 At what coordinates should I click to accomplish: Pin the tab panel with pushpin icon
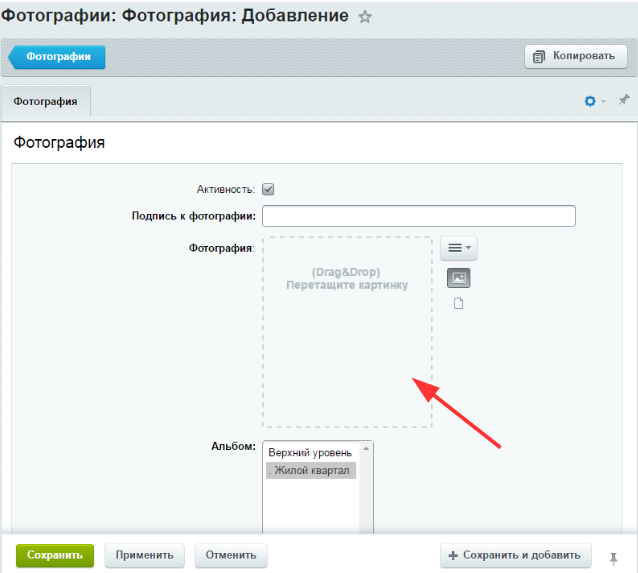(623, 100)
